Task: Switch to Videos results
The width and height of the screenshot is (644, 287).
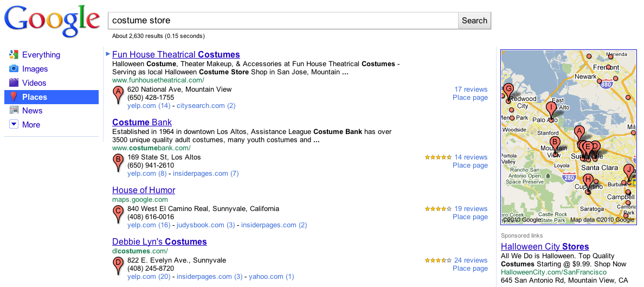Action: tap(35, 82)
